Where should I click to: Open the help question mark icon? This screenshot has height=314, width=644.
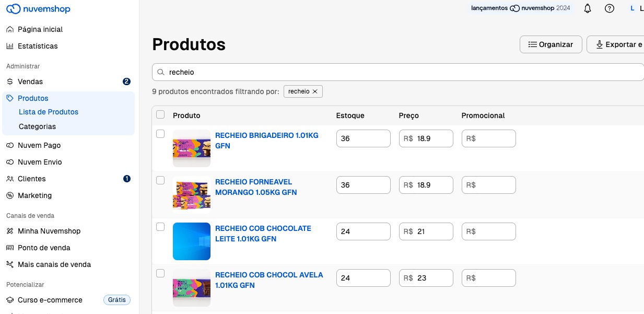(x=609, y=8)
